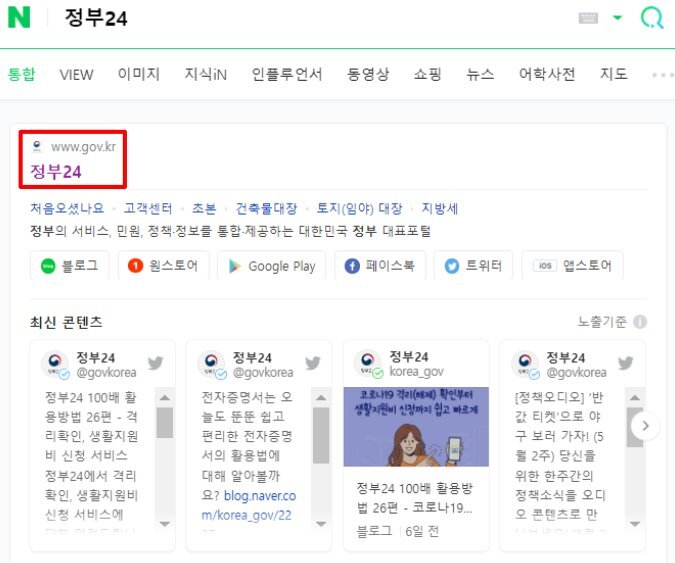
Task: Click the @govkorea handle on the 정부24 100배 card
Action: coord(106,372)
